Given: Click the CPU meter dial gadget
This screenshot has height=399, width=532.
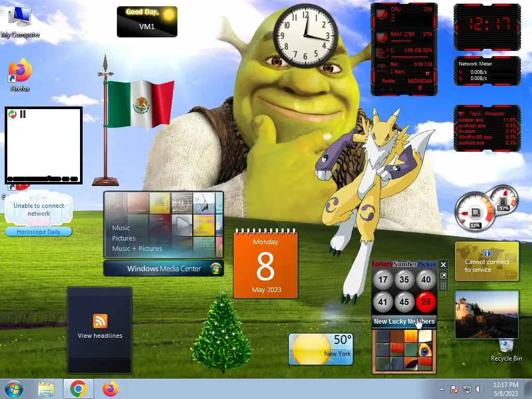Looking at the screenshot, I should coord(475,213).
